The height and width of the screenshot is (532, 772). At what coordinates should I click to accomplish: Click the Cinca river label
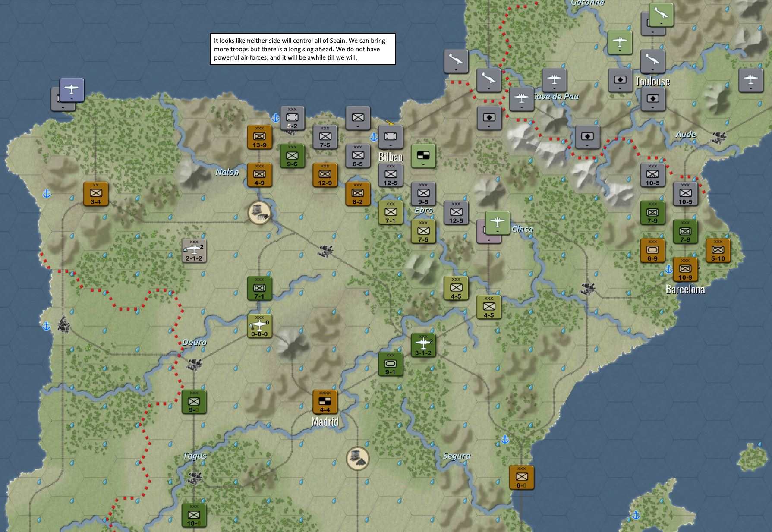pyautogui.click(x=522, y=229)
